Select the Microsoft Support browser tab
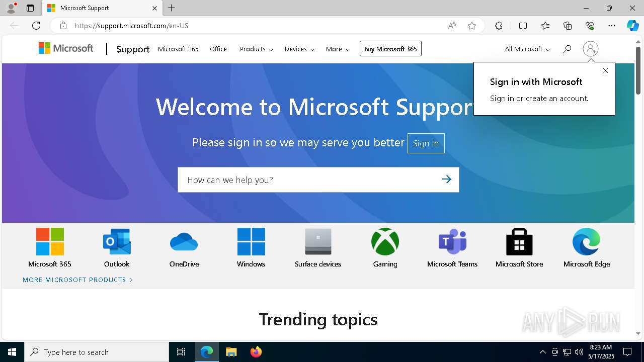644x362 pixels. 102,8
